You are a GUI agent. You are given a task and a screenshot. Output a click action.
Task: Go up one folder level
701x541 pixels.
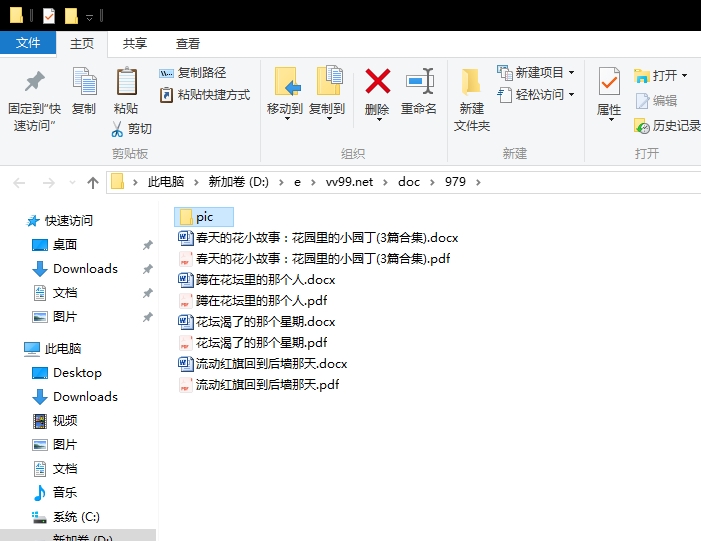coord(93,182)
